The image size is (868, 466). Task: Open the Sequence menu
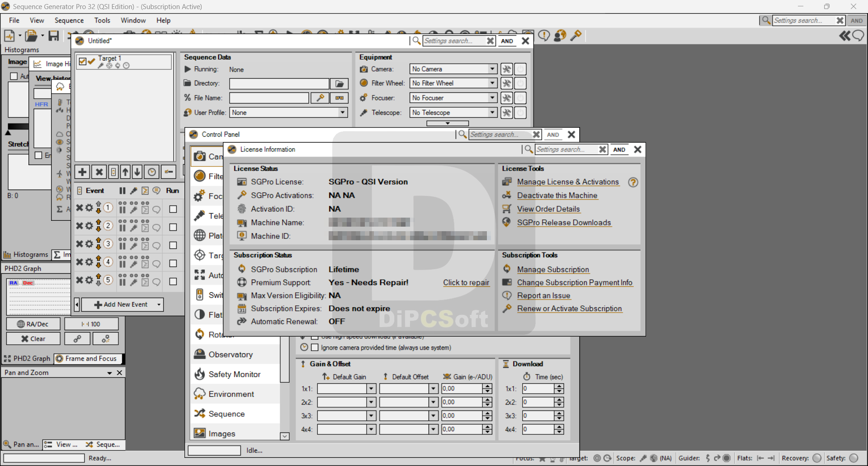click(x=69, y=20)
